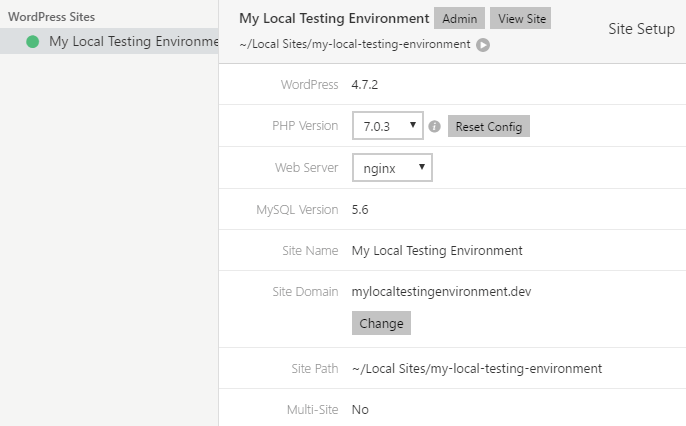Click the PHP Version label

tap(305, 126)
